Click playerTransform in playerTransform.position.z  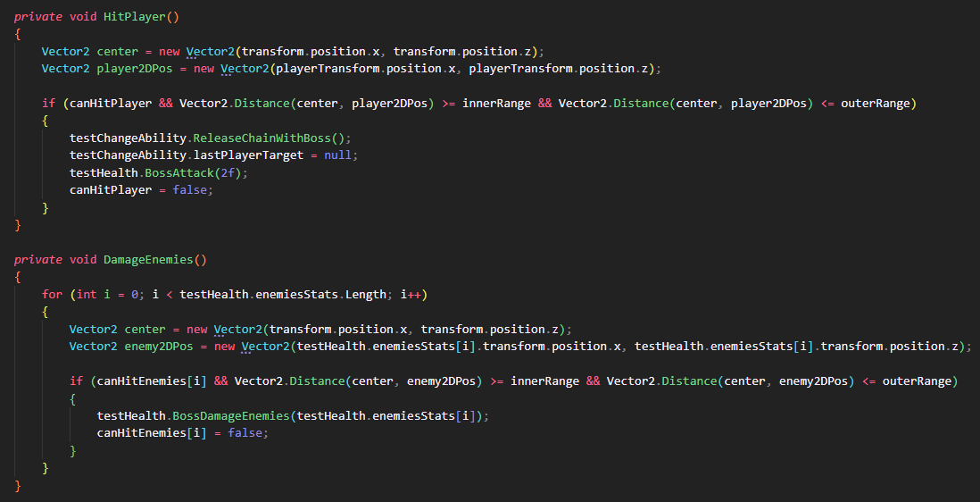pyautogui.click(x=520, y=68)
